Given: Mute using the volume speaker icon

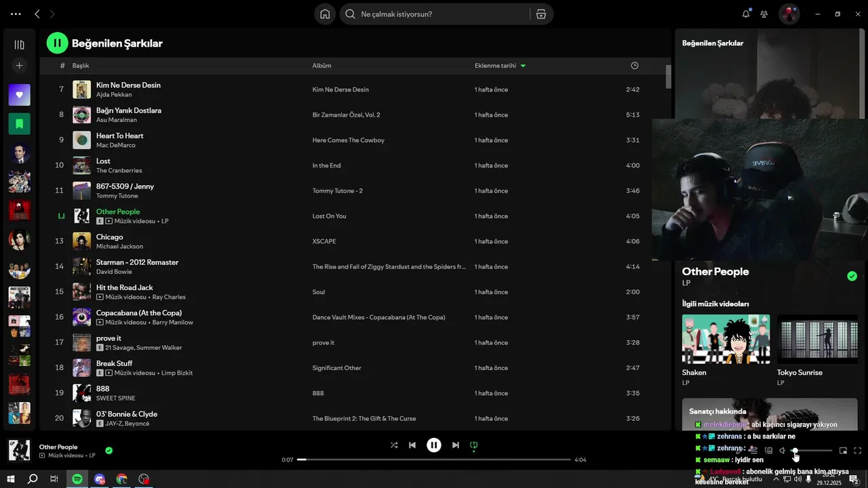Looking at the screenshot, I should pyautogui.click(x=782, y=450).
